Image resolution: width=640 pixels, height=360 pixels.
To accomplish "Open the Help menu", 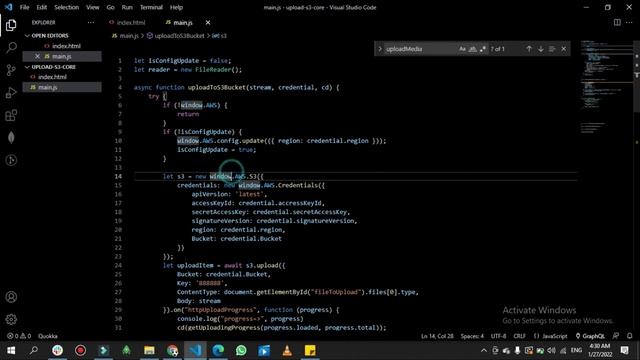I will [176, 7].
